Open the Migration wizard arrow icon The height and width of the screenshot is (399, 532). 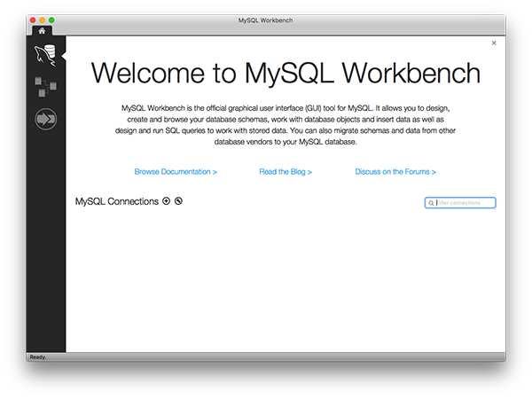click(x=45, y=119)
